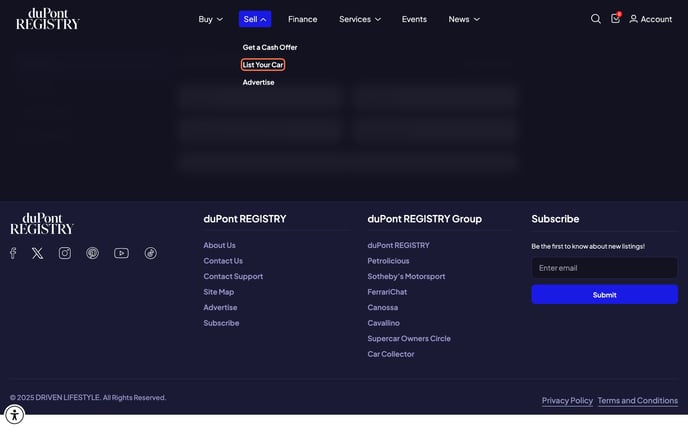This screenshot has height=448, width=688.
Task: Open the Site Map link
Action: (219, 292)
